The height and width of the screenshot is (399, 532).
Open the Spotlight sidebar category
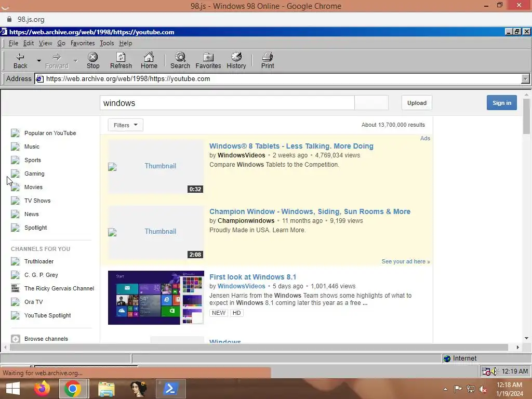[x=36, y=228]
